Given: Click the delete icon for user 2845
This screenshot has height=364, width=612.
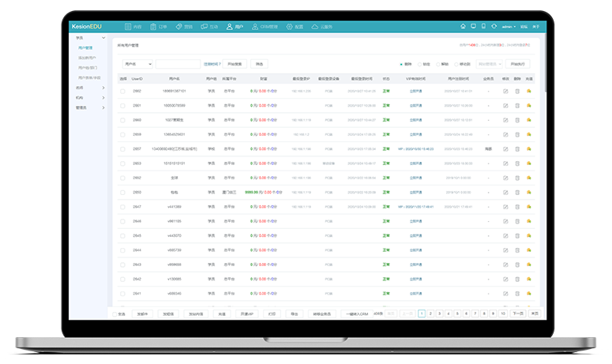Looking at the screenshot, I should [517, 235].
